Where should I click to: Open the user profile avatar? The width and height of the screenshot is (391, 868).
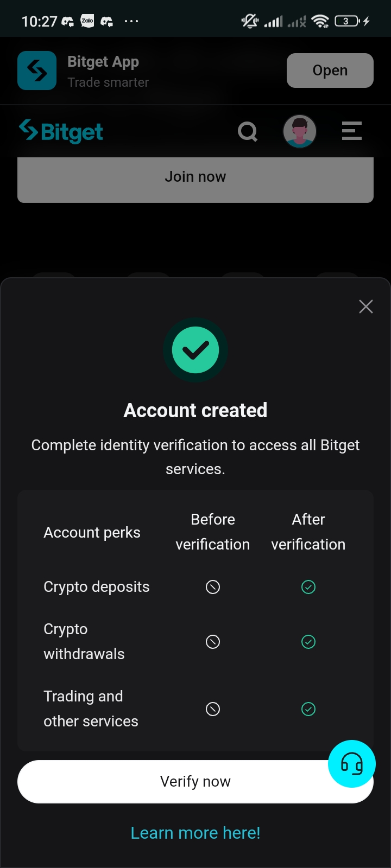click(300, 131)
